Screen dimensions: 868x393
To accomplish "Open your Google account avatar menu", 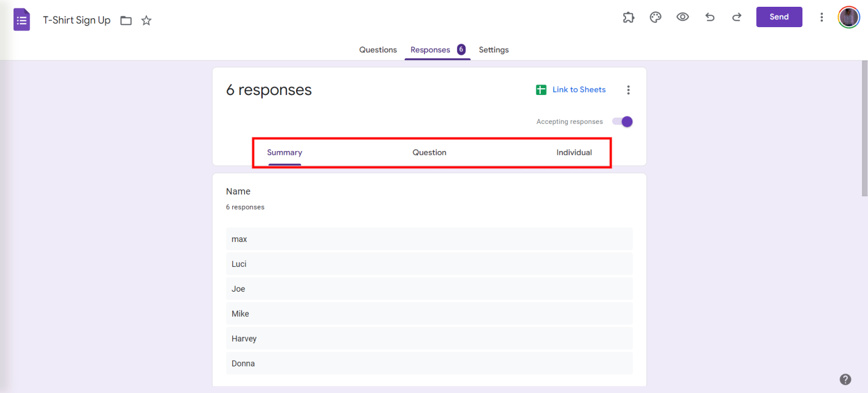I will pyautogui.click(x=848, y=17).
